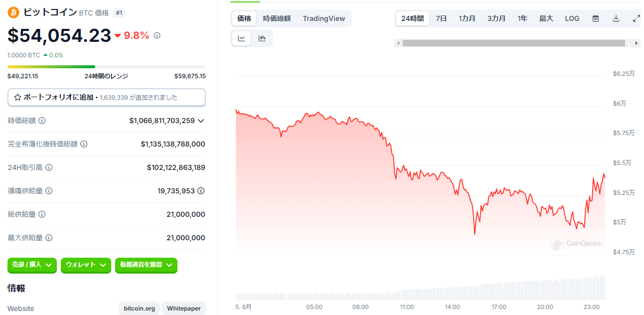This screenshot has height=315, width=644.
Task: Add Bitcoin to portfolio
Action: point(106,98)
